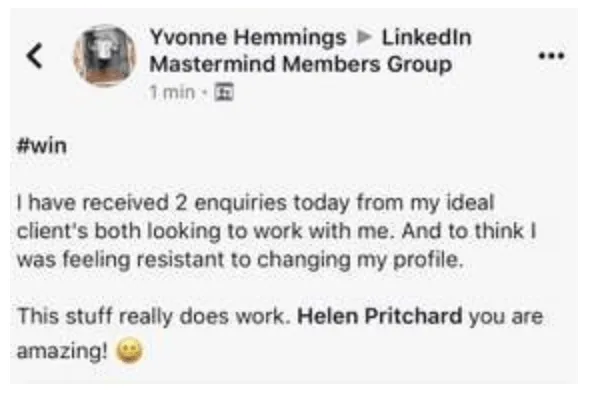Click the phrase And to think I
The image size is (594, 394).
pos(469,231)
